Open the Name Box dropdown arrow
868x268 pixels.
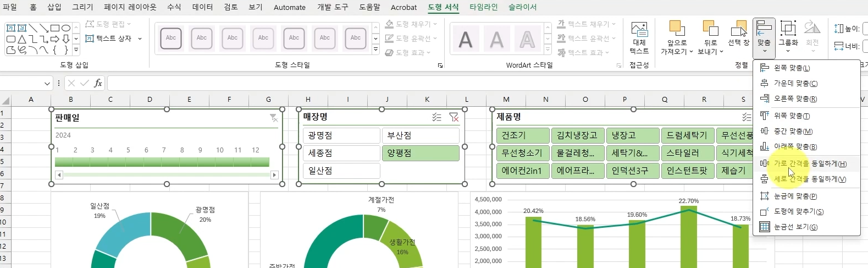(x=47, y=84)
